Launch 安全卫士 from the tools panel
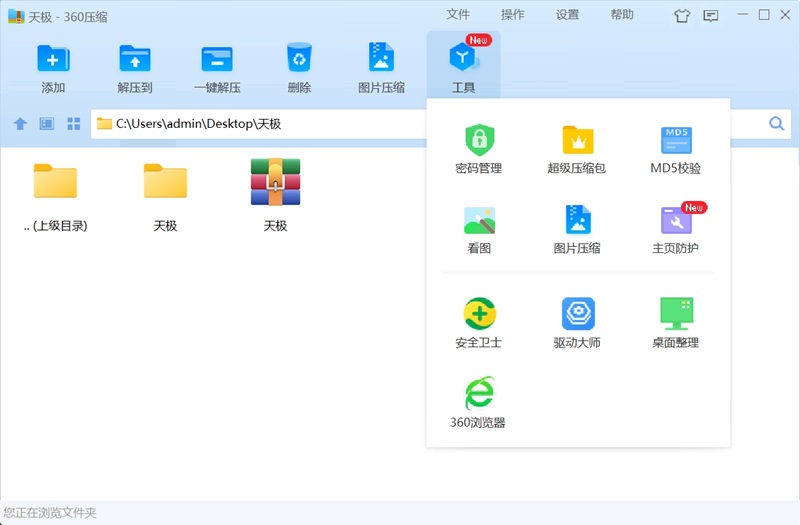Viewport: 800px width, 525px height. (478, 314)
